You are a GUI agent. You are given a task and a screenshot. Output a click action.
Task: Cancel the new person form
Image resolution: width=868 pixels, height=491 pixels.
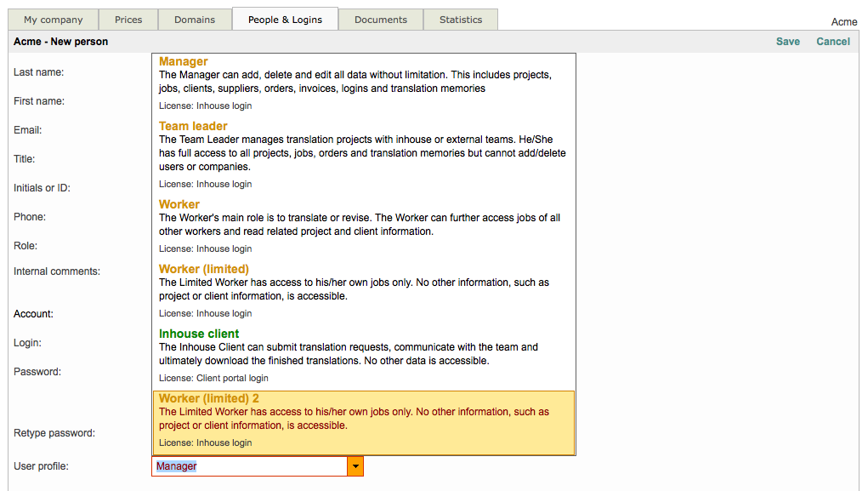(833, 42)
